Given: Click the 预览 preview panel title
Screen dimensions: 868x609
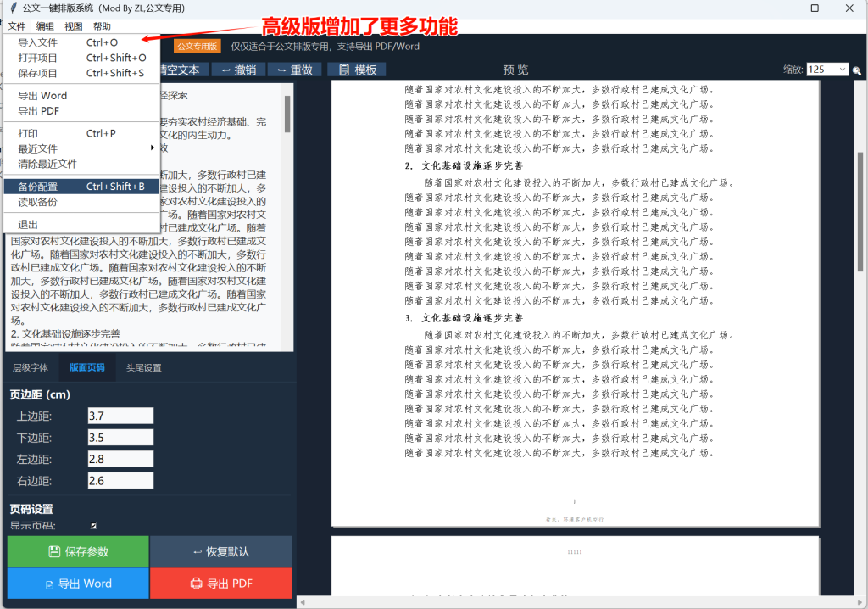Looking at the screenshot, I should (x=515, y=70).
